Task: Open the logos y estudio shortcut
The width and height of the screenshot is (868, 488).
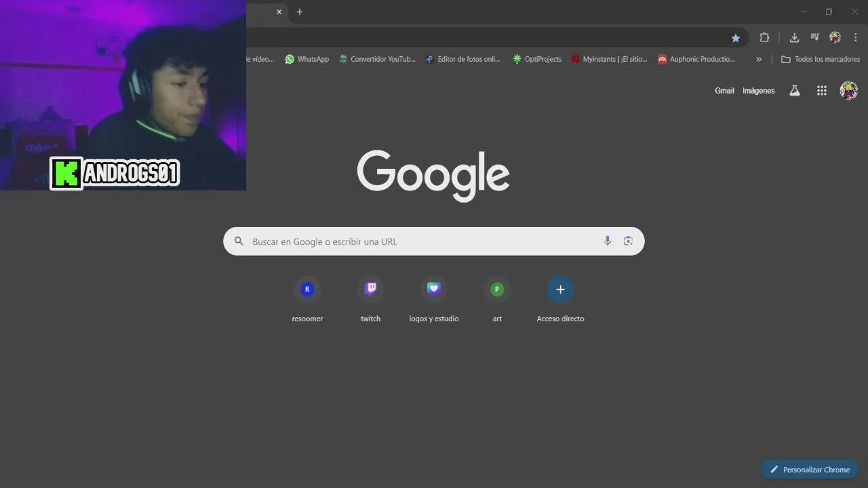Action: pos(434,300)
